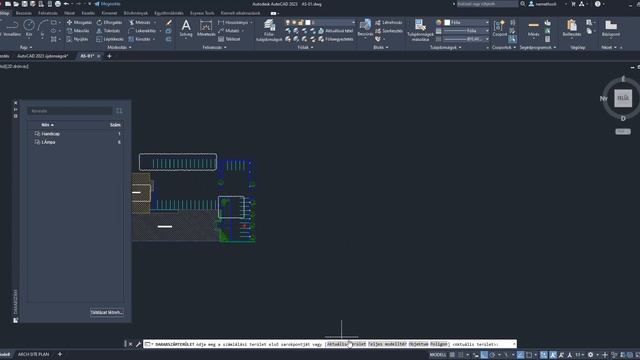Viewport: 640px width, 360px height.
Task: Click the Szerkesztés block editor button
Action: coord(389,31)
